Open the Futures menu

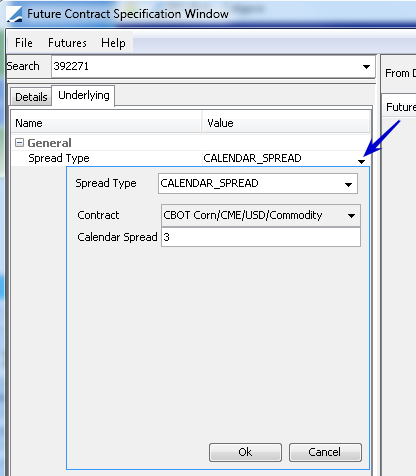coord(67,43)
